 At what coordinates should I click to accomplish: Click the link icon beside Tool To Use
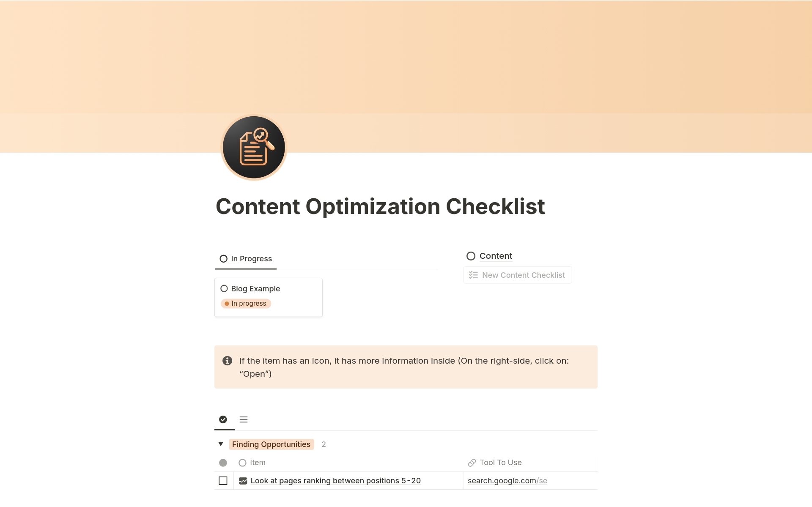(x=472, y=463)
